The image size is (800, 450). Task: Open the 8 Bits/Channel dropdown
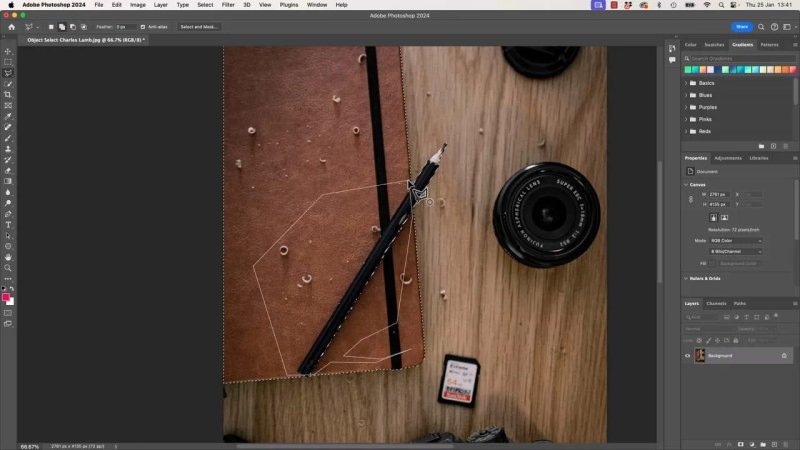pyautogui.click(x=735, y=252)
